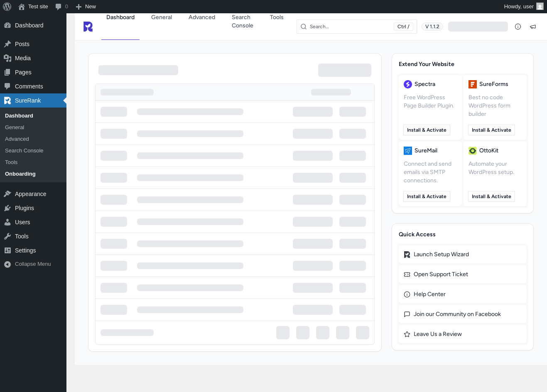This screenshot has height=392, width=547.
Task: Click the Spectra plugin icon
Action: (408, 84)
